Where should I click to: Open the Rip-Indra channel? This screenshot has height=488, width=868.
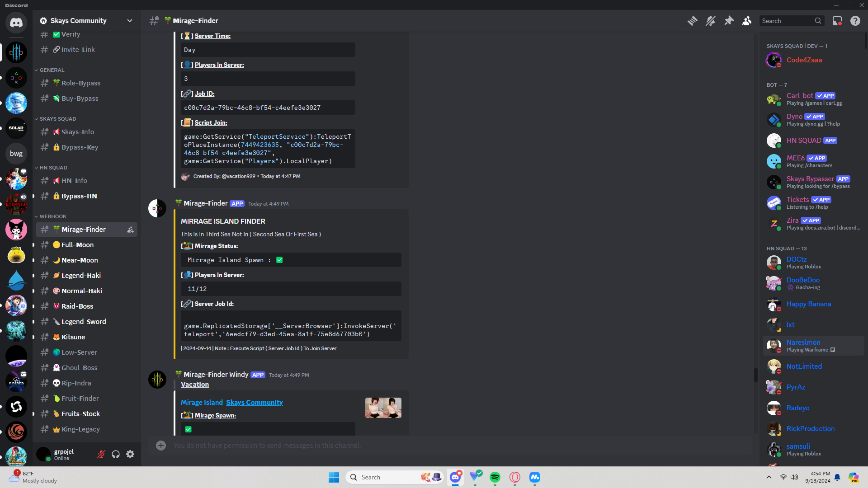[87, 383]
